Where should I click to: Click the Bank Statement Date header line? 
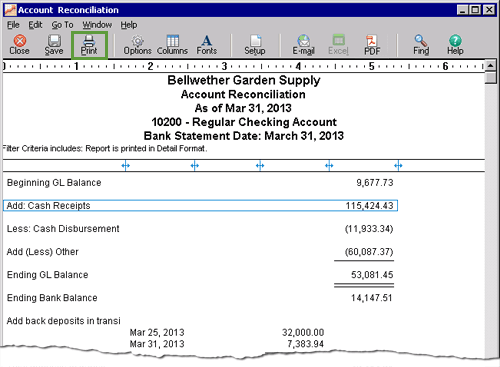point(244,136)
